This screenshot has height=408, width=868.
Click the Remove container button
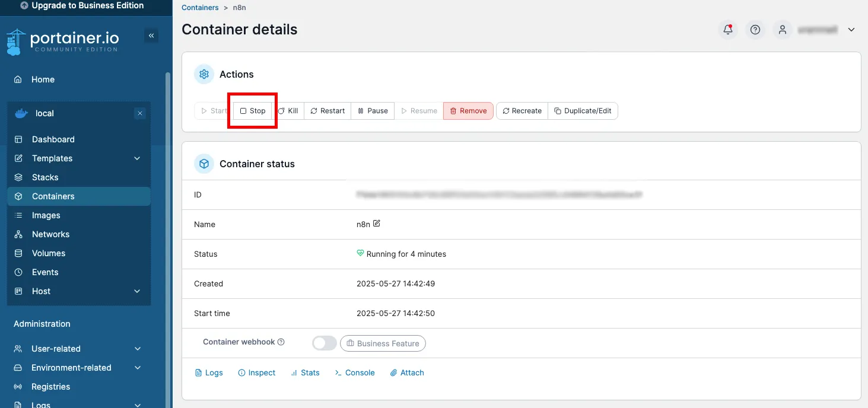[x=468, y=111]
